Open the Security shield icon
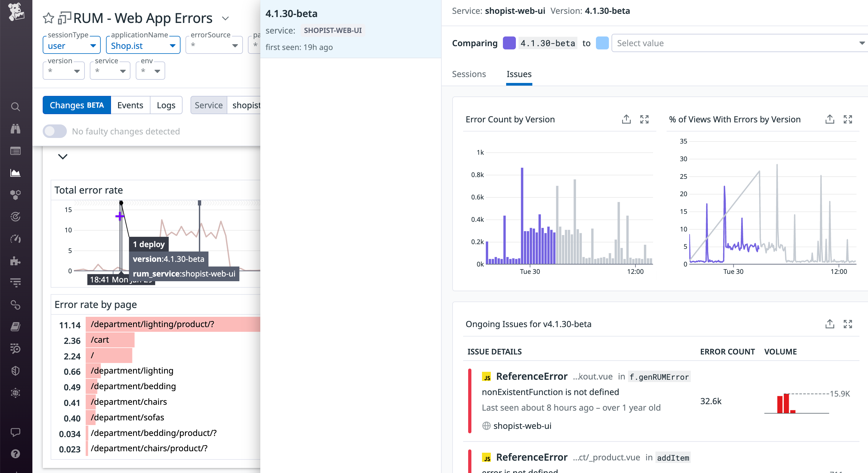Screen dimensions: 868x473 coord(16,371)
